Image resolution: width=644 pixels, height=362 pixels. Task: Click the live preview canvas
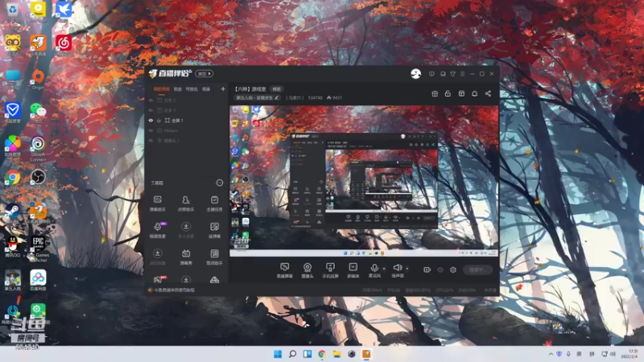pos(364,181)
